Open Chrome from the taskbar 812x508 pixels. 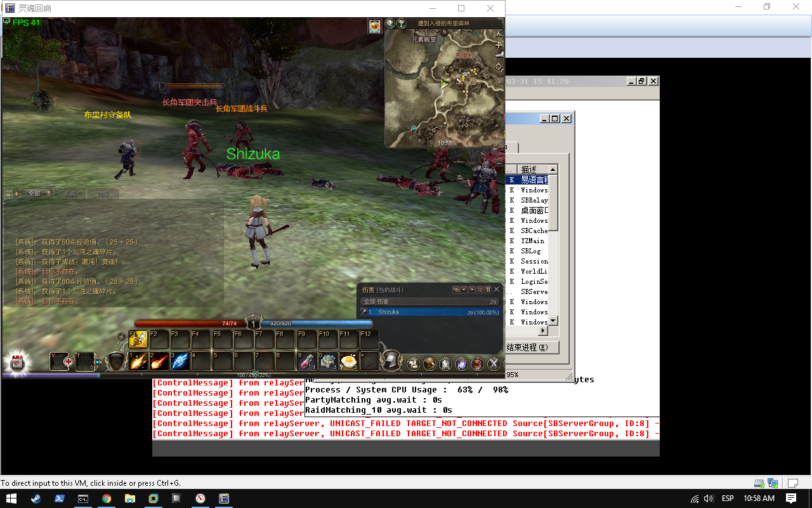pyautogui.click(x=107, y=498)
